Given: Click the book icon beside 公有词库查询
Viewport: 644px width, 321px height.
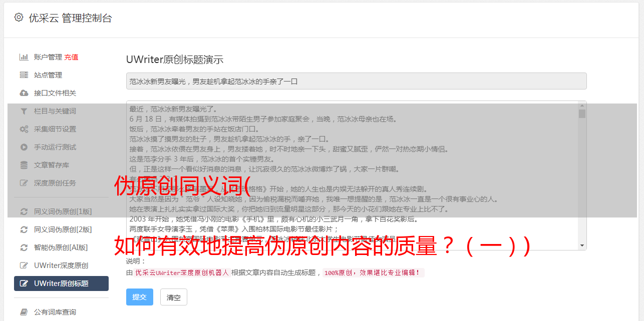Looking at the screenshot, I should pos(24,312).
